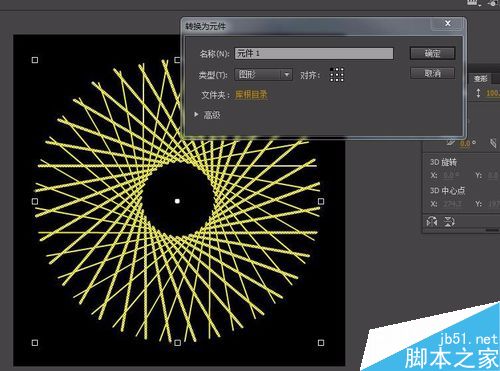
Task: Click the center transformation point on the stage
Action: [177, 201]
